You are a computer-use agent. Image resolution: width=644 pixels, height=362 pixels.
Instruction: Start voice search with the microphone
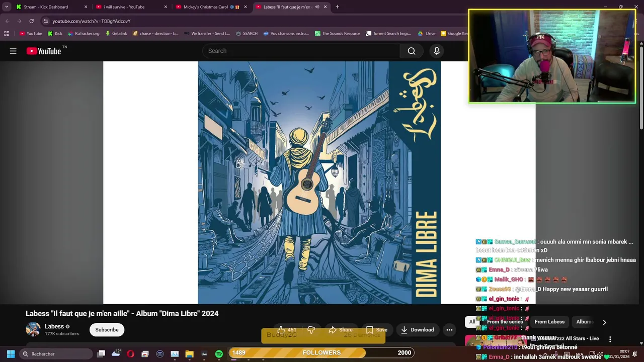click(437, 51)
